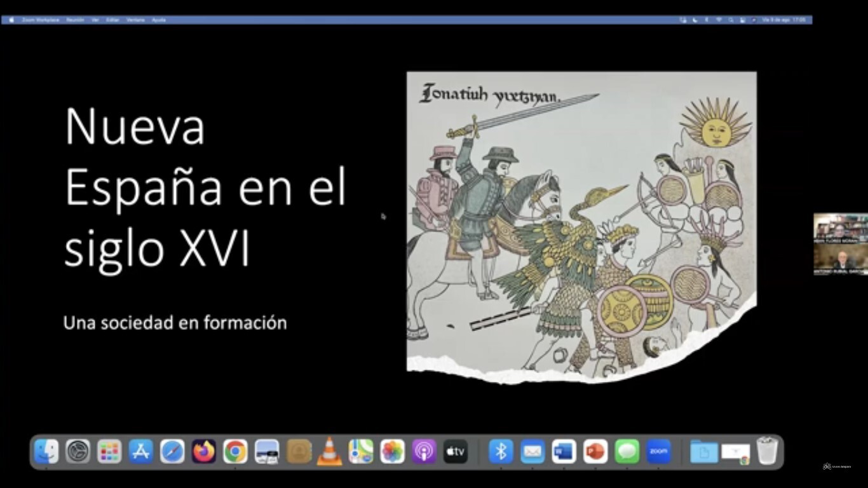Open the Apple menu

pyautogui.click(x=11, y=20)
